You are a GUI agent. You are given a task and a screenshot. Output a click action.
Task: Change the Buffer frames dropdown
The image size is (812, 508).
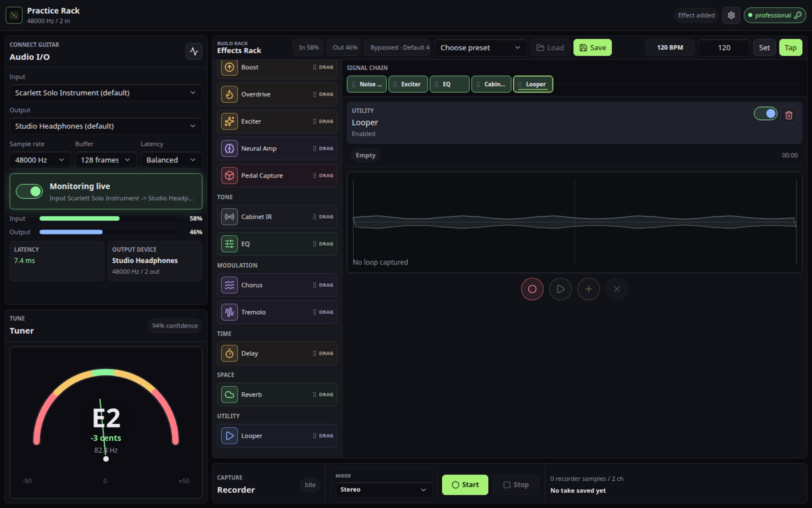pos(106,160)
